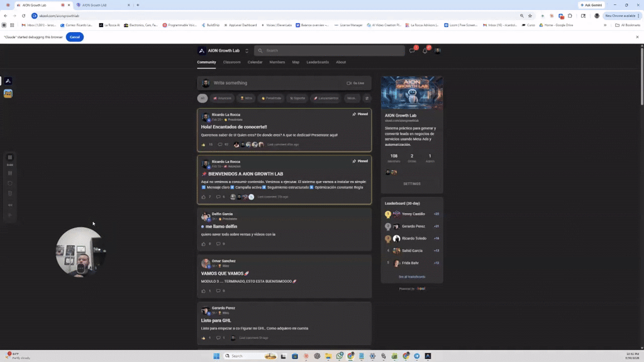
Task: Filter posts by Presentate category
Action: [x=271, y=98]
